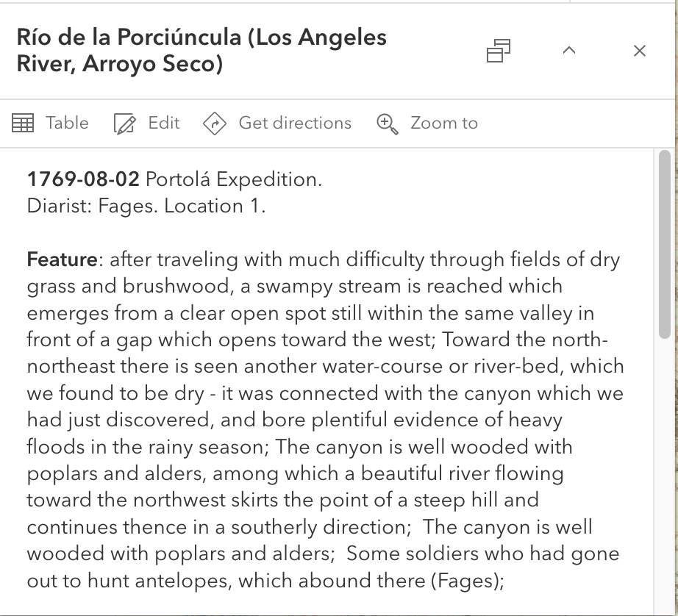The image size is (678, 616).
Task: Click the Table grid icon
Action: (x=23, y=123)
